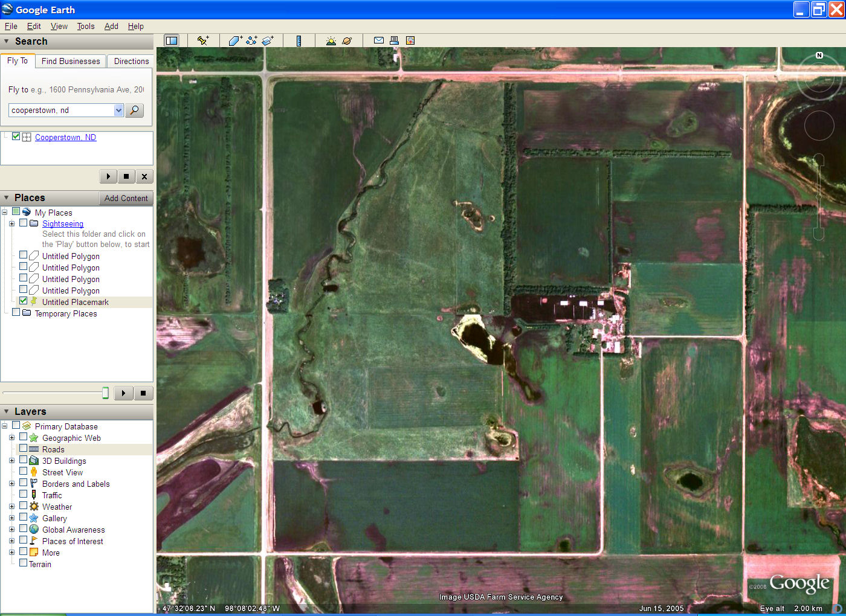Toggle the sidebar visibility button

(x=172, y=40)
